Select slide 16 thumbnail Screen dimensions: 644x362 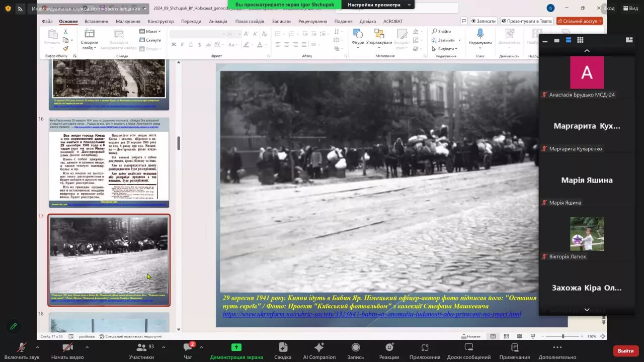pyautogui.click(x=109, y=162)
